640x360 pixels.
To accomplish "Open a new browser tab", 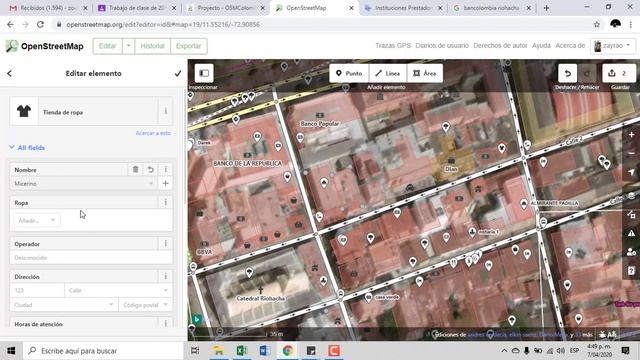I will pos(546,8).
